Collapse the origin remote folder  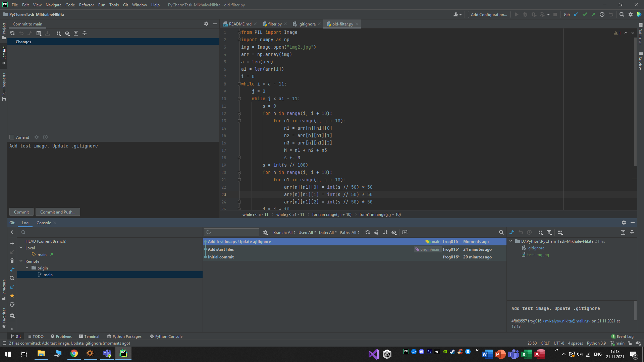click(27, 268)
